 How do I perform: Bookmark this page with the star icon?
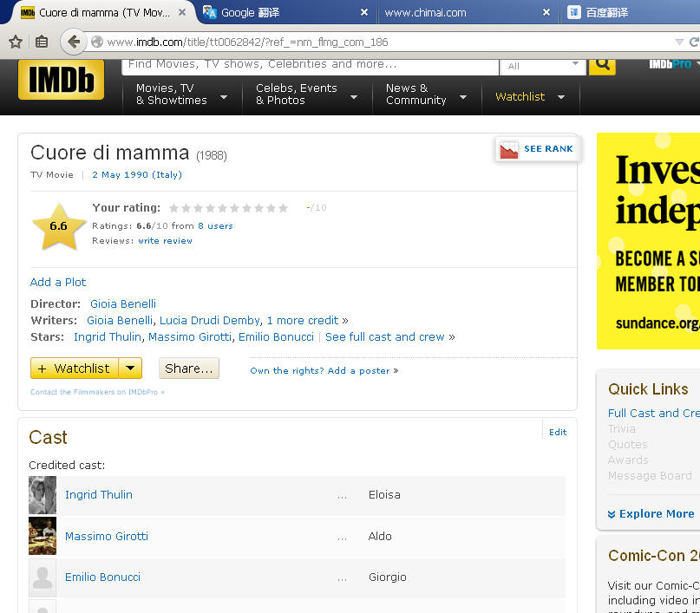coord(16,42)
